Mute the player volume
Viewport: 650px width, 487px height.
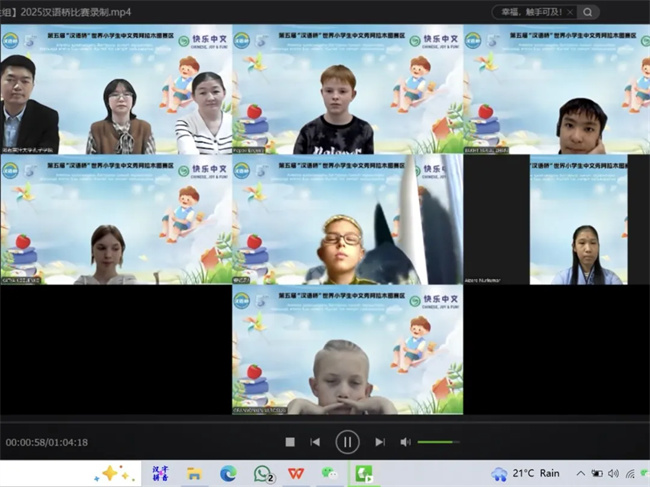(405, 442)
